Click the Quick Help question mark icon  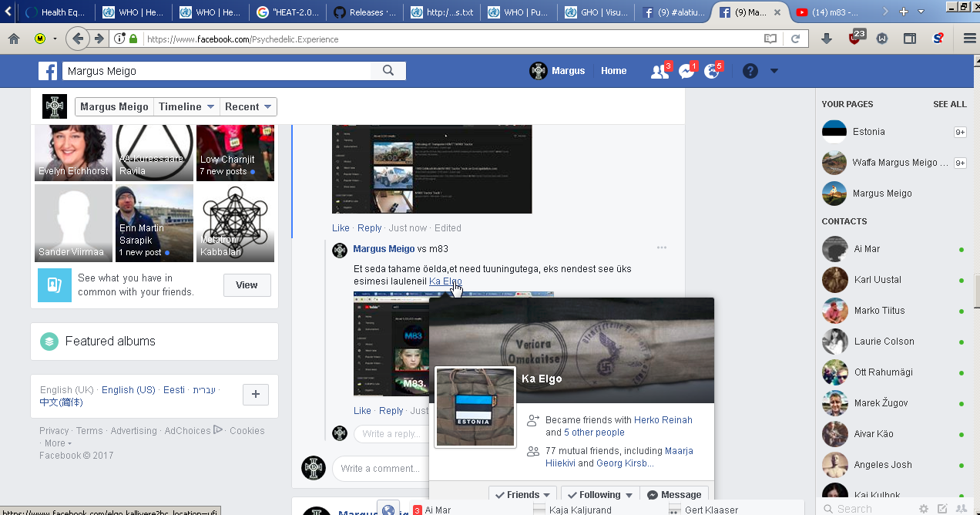point(750,71)
